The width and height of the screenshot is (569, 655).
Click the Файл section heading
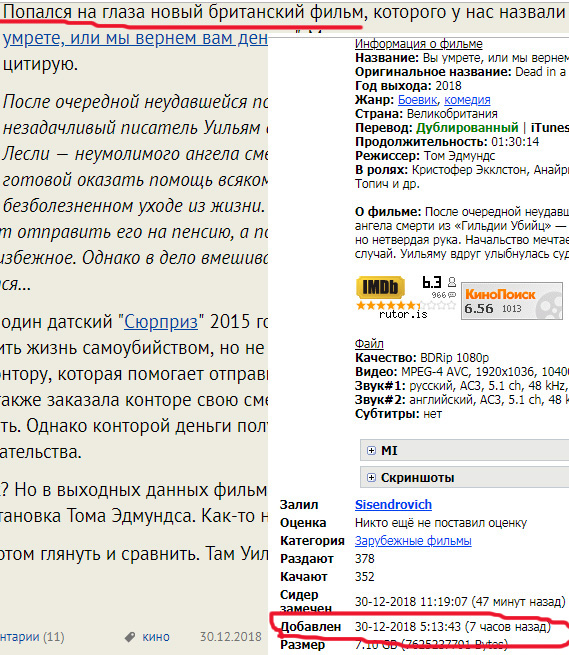coord(369,344)
